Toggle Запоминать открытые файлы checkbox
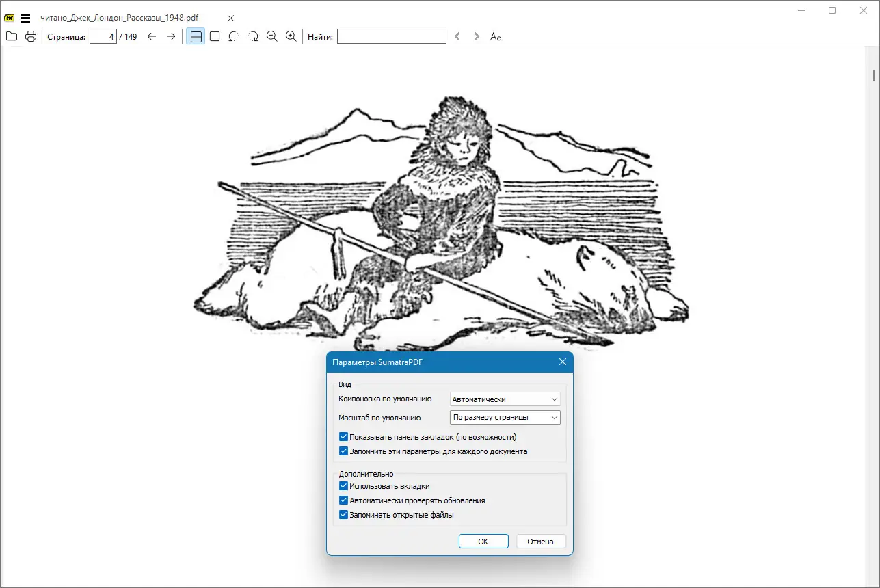This screenshot has height=588, width=880. [x=344, y=515]
